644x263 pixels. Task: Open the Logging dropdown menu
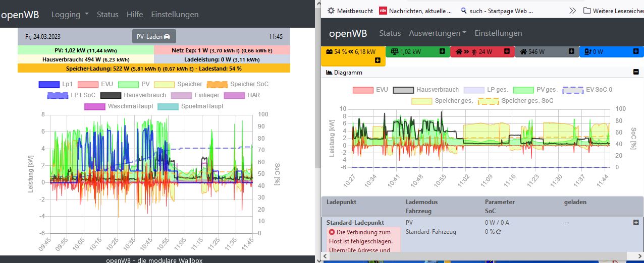point(70,14)
